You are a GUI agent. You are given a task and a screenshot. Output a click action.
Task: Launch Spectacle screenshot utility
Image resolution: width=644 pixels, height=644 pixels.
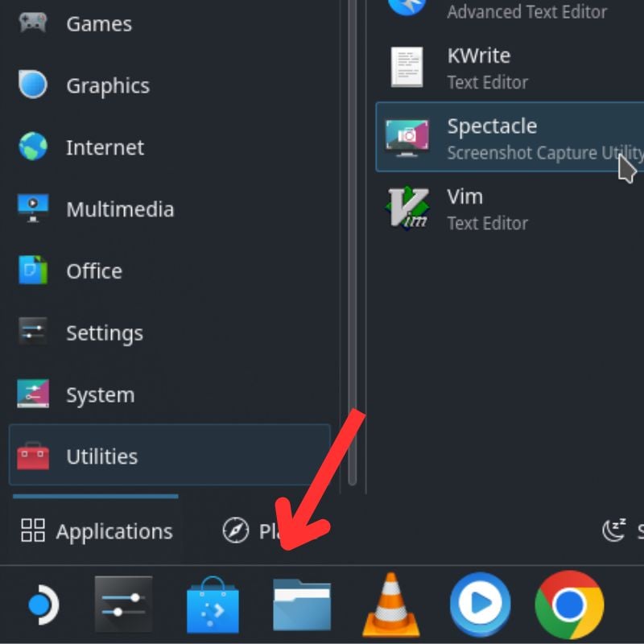(x=510, y=137)
